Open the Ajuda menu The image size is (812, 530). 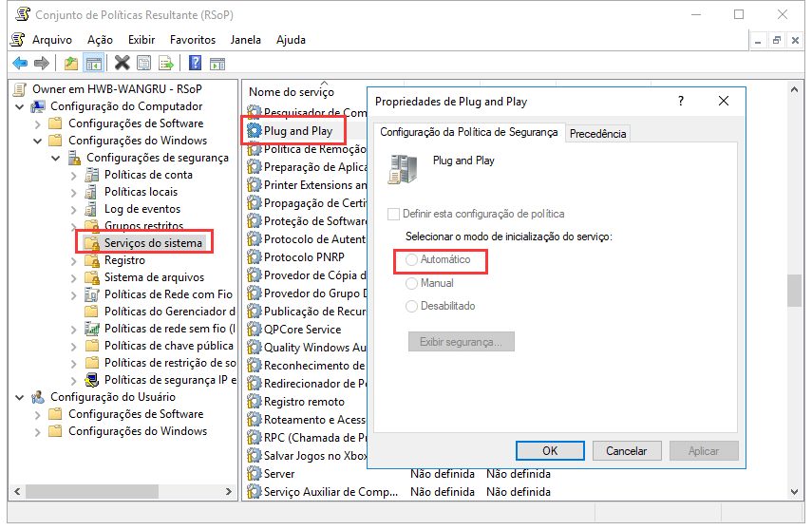pos(291,40)
